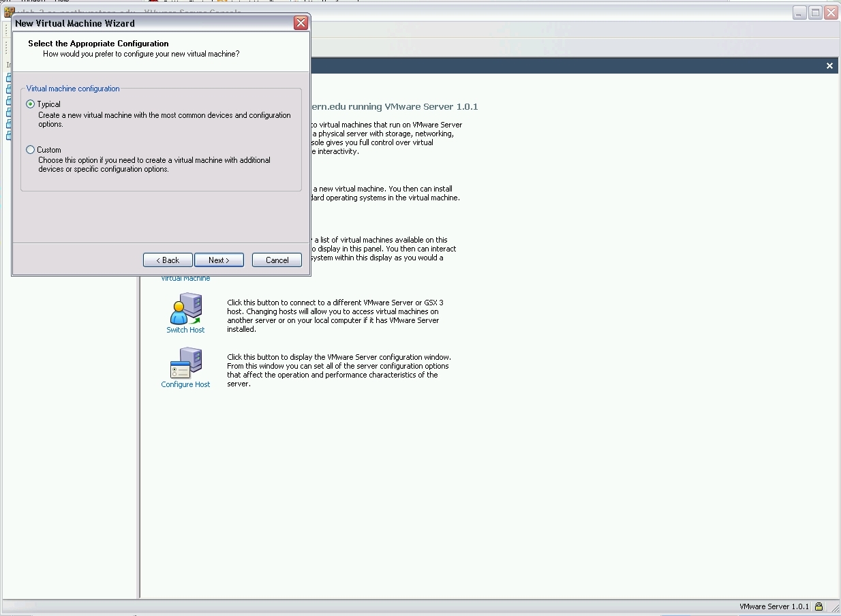Click the Configure Host label link
The width and height of the screenshot is (841, 616).
coord(185,384)
